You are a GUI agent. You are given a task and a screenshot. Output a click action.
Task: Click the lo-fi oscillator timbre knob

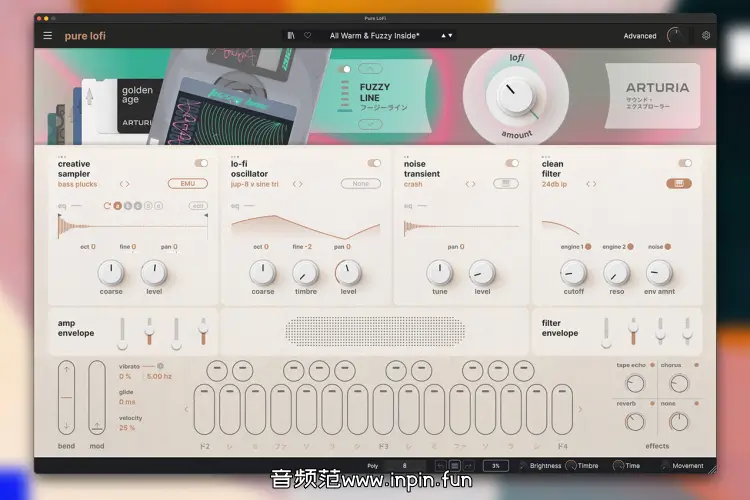point(306,273)
